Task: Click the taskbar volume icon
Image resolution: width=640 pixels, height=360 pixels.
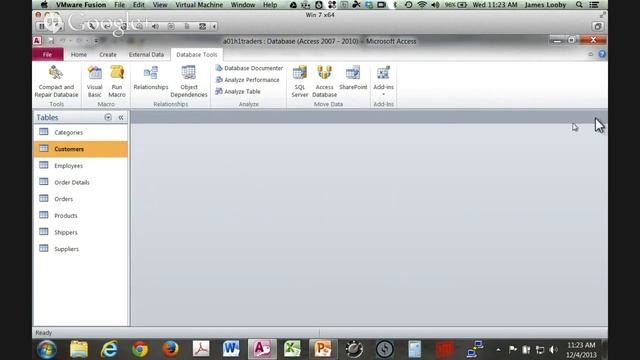Action: pos(553,350)
